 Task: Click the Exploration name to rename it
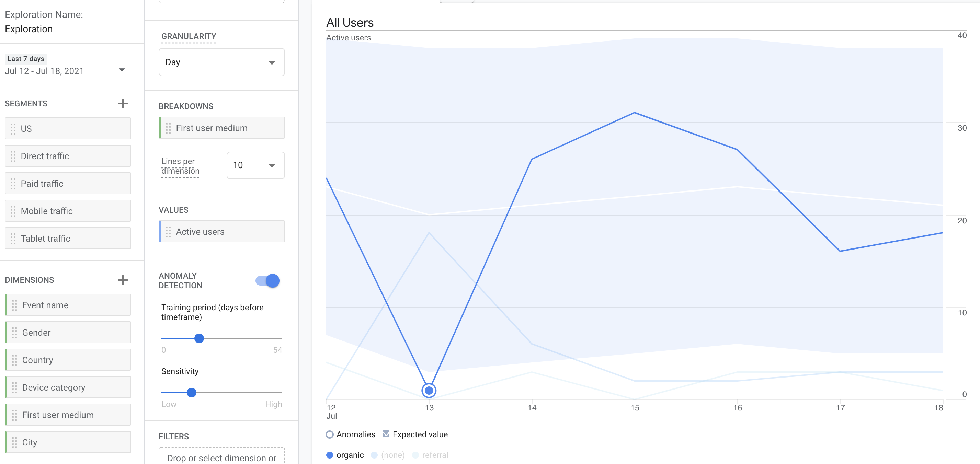click(x=29, y=28)
